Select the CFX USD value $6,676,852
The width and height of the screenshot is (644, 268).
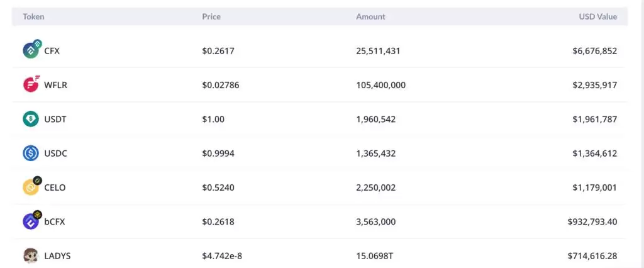point(594,51)
